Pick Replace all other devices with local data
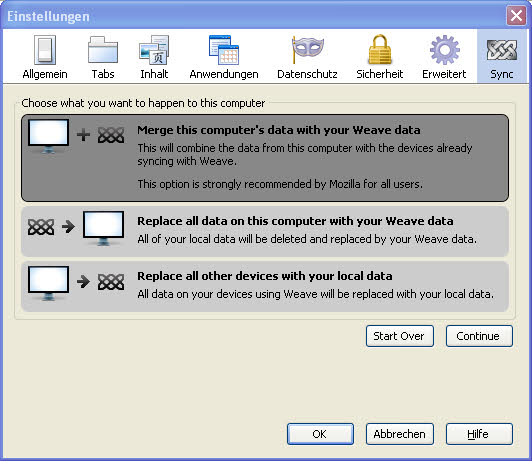This screenshot has width=532, height=461. click(265, 286)
